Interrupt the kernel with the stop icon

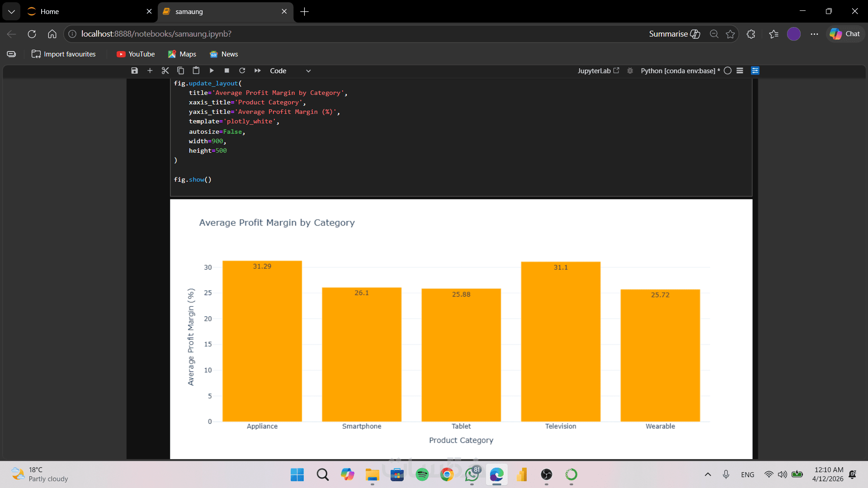(x=227, y=70)
